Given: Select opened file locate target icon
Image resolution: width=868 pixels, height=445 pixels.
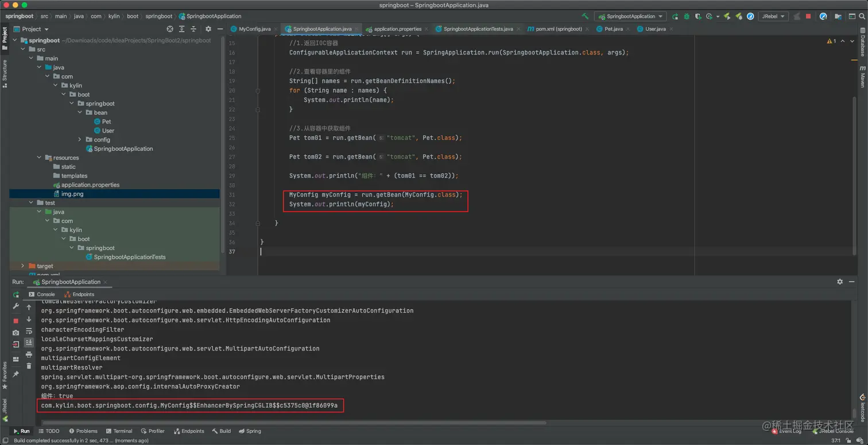Looking at the screenshot, I should tap(170, 29).
